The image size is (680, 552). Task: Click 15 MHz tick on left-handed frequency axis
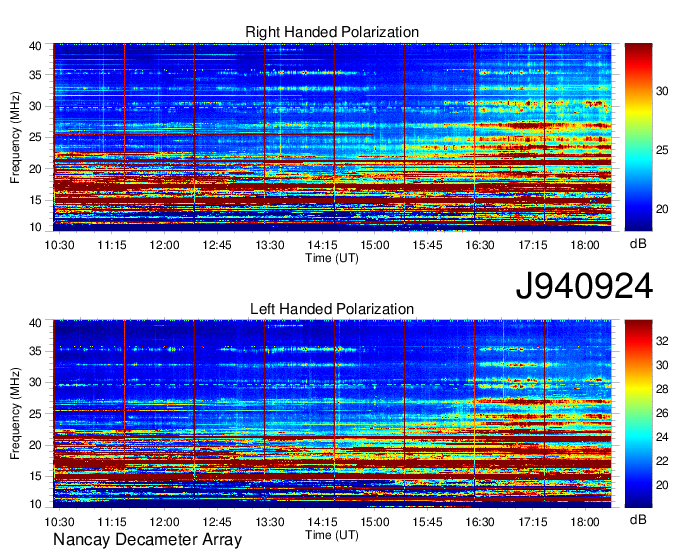[35, 476]
